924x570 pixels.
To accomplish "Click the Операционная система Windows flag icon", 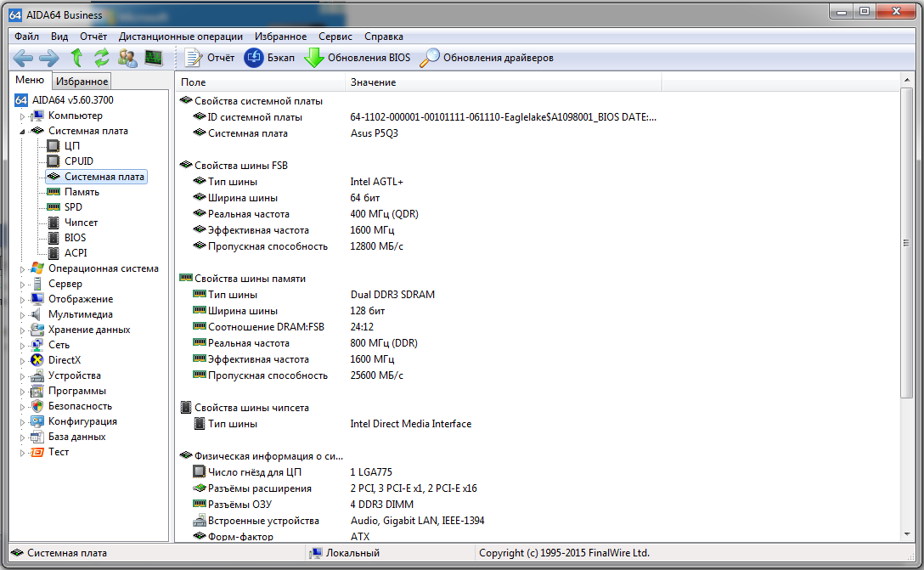I will (x=37, y=268).
